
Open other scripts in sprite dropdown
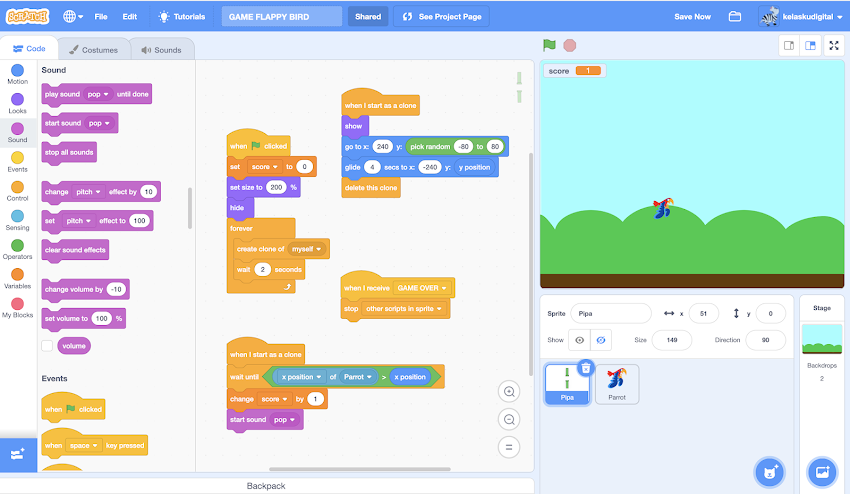click(x=404, y=309)
